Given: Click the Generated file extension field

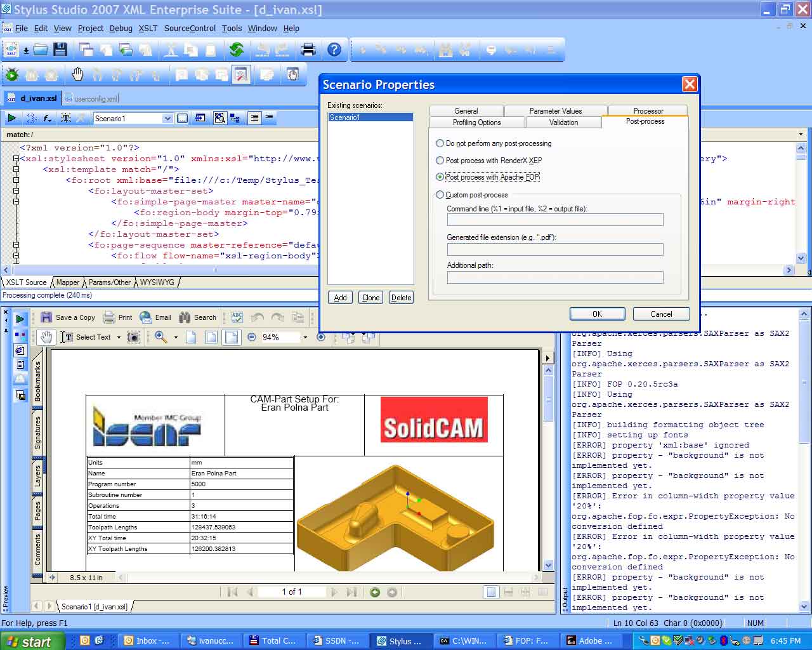Looking at the screenshot, I should coord(555,249).
